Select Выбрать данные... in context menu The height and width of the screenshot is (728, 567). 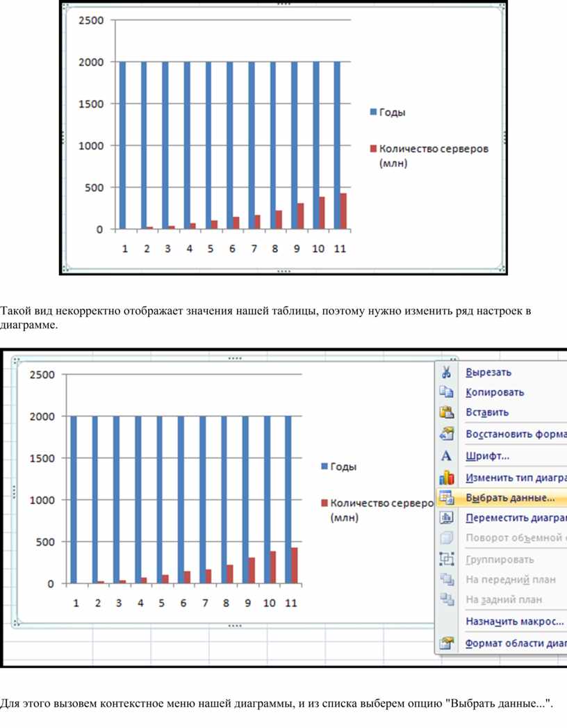coord(510,498)
